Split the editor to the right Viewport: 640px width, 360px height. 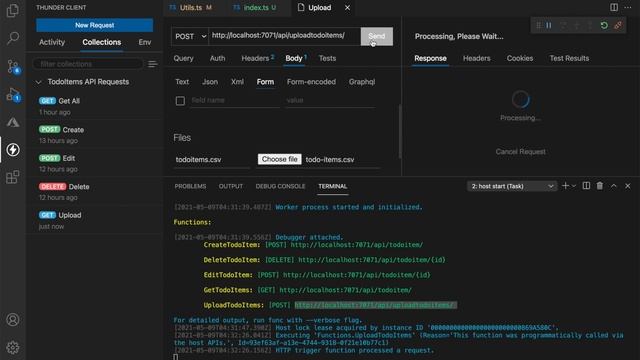tap(614, 7)
